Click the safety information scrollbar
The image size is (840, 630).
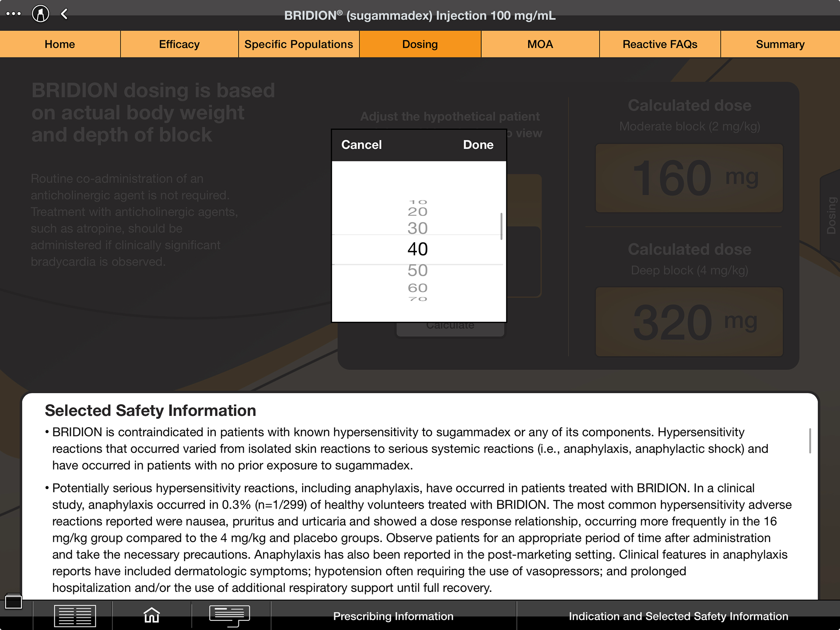click(x=810, y=441)
